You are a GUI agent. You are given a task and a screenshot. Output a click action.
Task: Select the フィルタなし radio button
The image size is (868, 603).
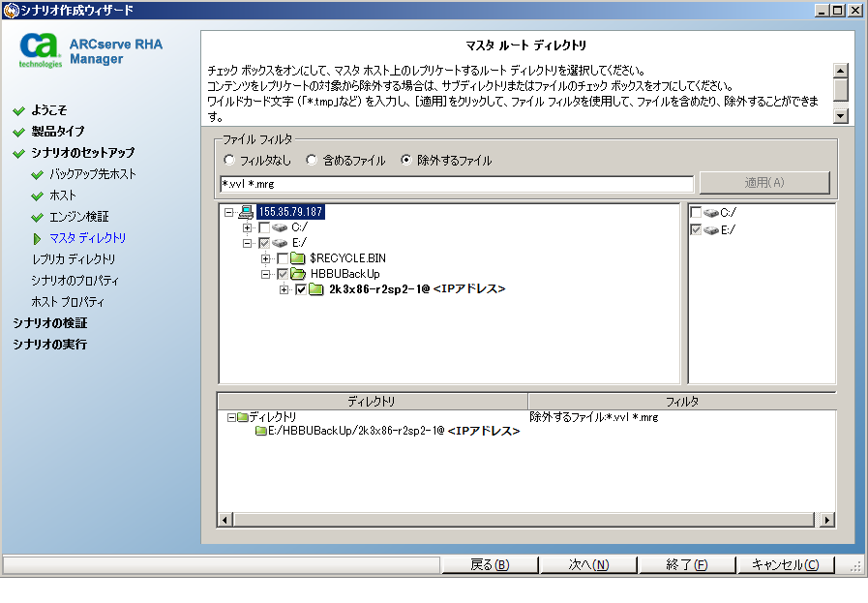click(x=229, y=160)
